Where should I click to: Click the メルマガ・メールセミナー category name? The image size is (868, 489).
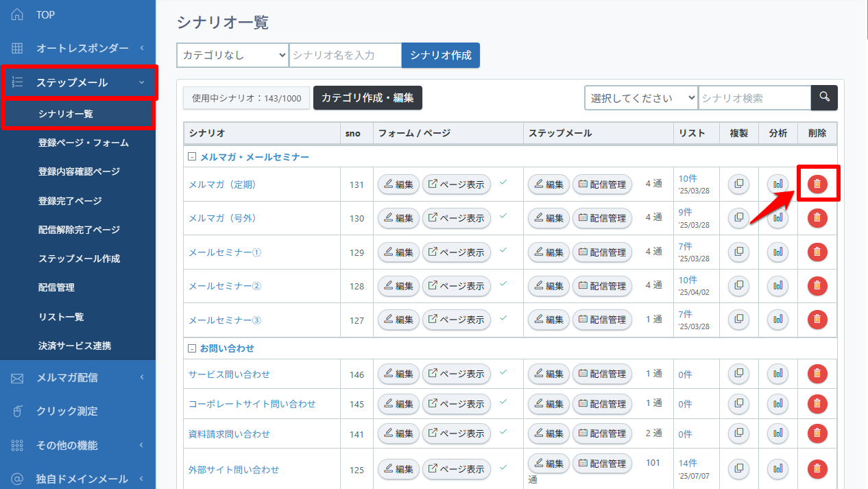(254, 157)
